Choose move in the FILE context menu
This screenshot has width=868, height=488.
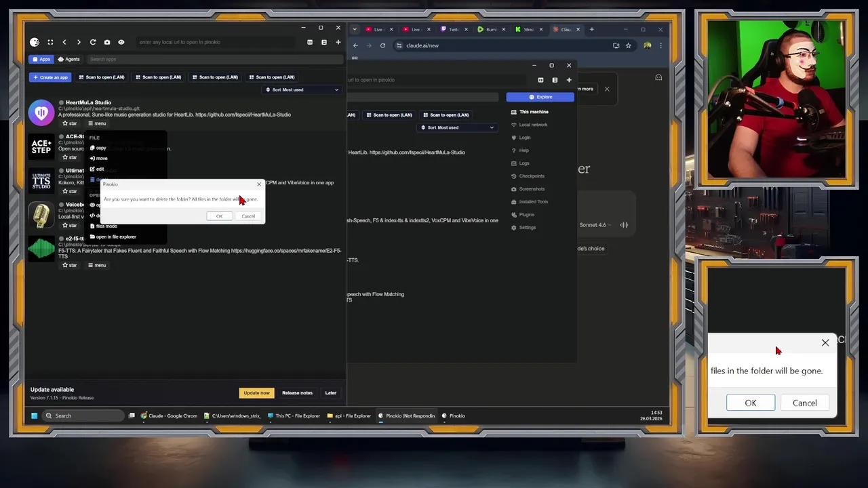tap(99, 158)
